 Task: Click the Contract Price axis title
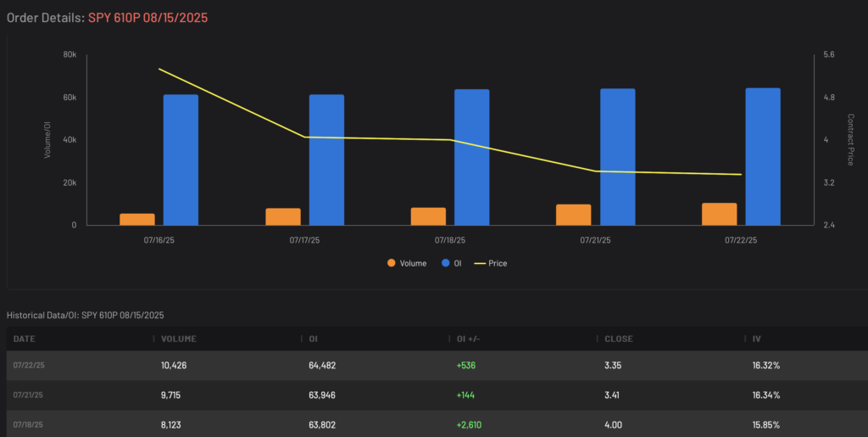(850, 139)
